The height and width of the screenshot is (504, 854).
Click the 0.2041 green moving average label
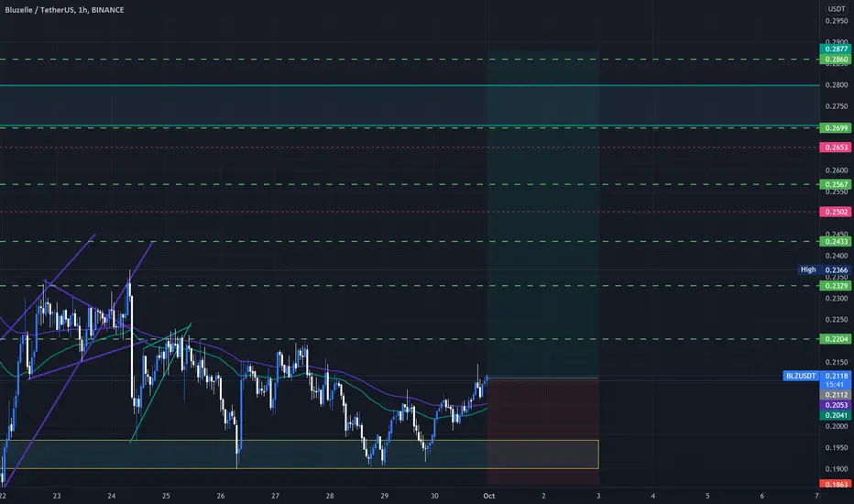(836, 416)
